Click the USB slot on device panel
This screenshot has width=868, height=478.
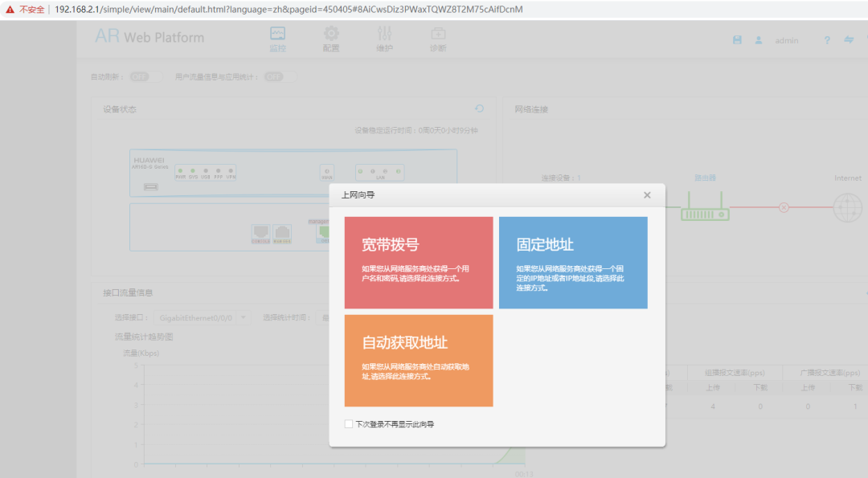pyautogui.click(x=150, y=187)
